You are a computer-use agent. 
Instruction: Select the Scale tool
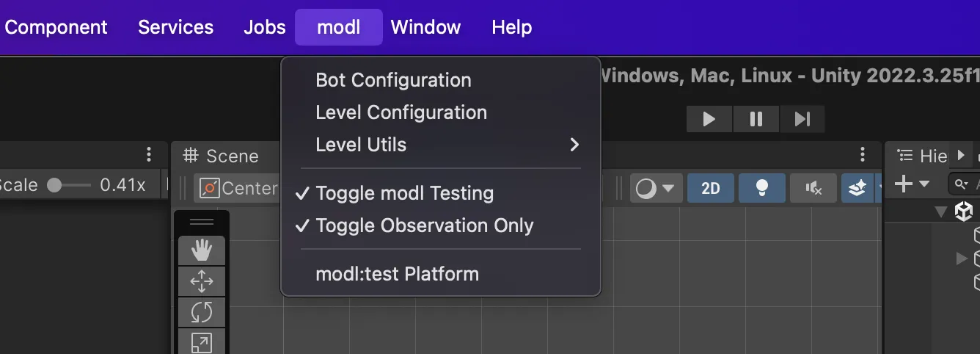202,342
